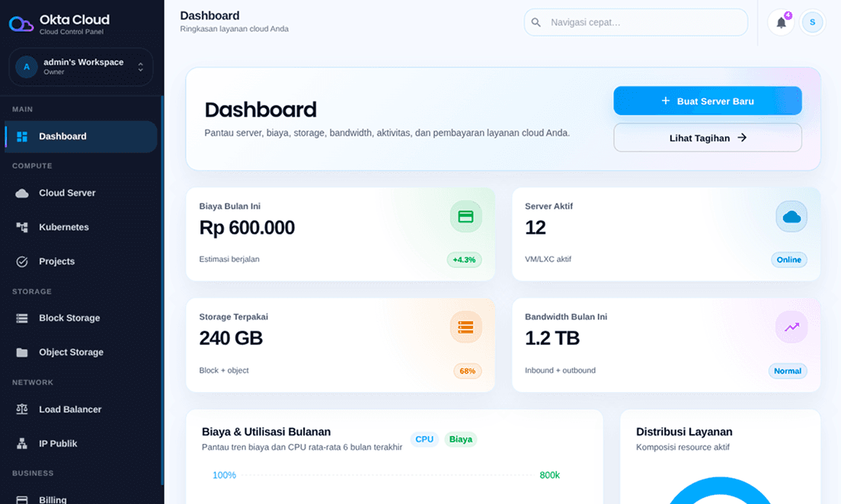Click the Billing card icon
The height and width of the screenshot is (504, 841).
tap(22, 499)
